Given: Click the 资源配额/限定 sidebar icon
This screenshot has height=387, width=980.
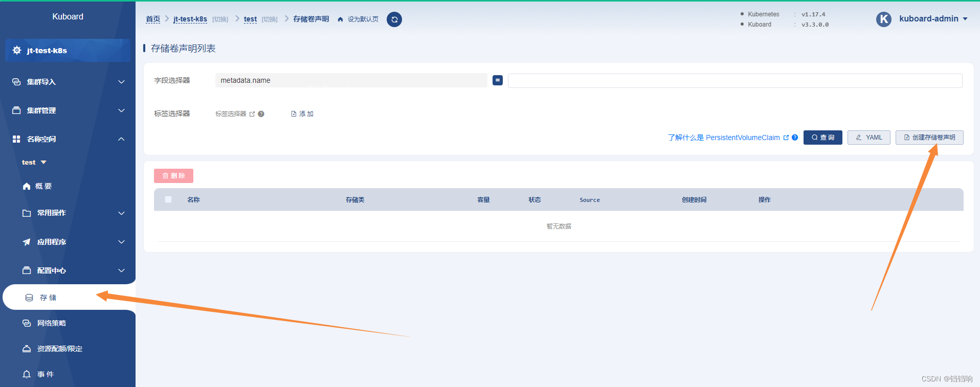Looking at the screenshot, I should (x=27, y=349).
